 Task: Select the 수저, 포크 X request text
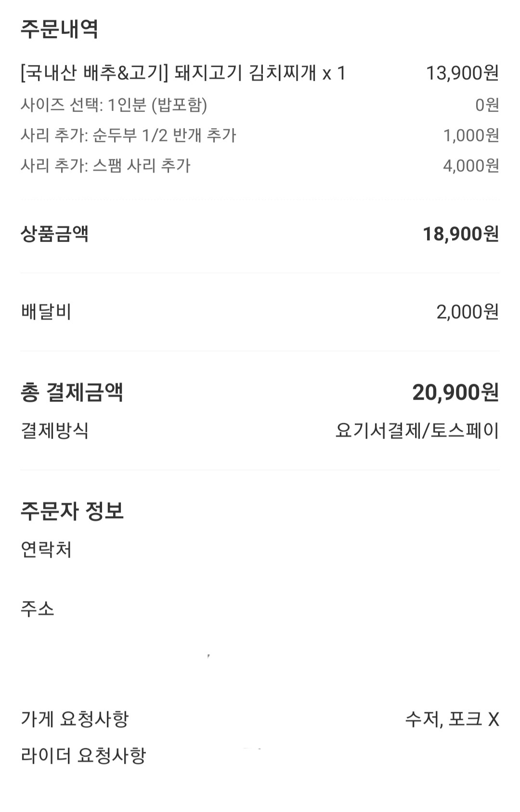tap(452, 720)
